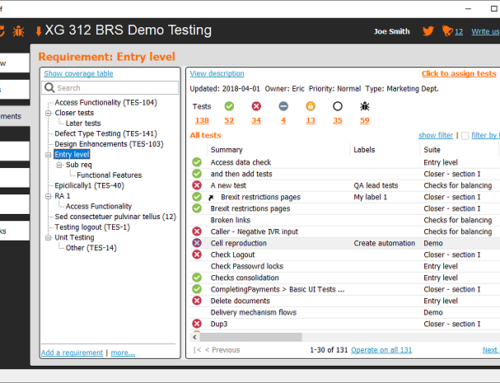Image resolution: width=500 pixels, height=383 pixels.
Task: Open the megaphone announcements icon
Action: [x=447, y=31]
